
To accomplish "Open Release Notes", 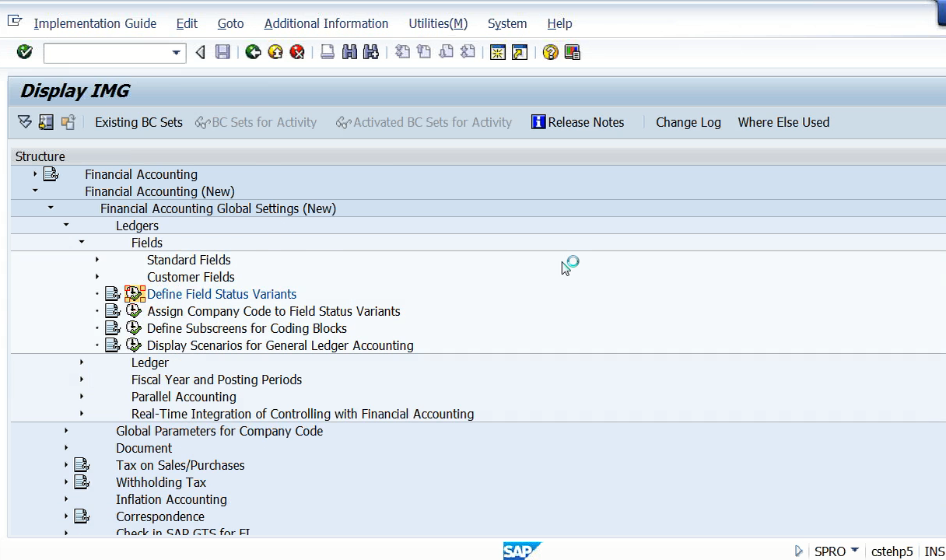I will click(x=578, y=122).
